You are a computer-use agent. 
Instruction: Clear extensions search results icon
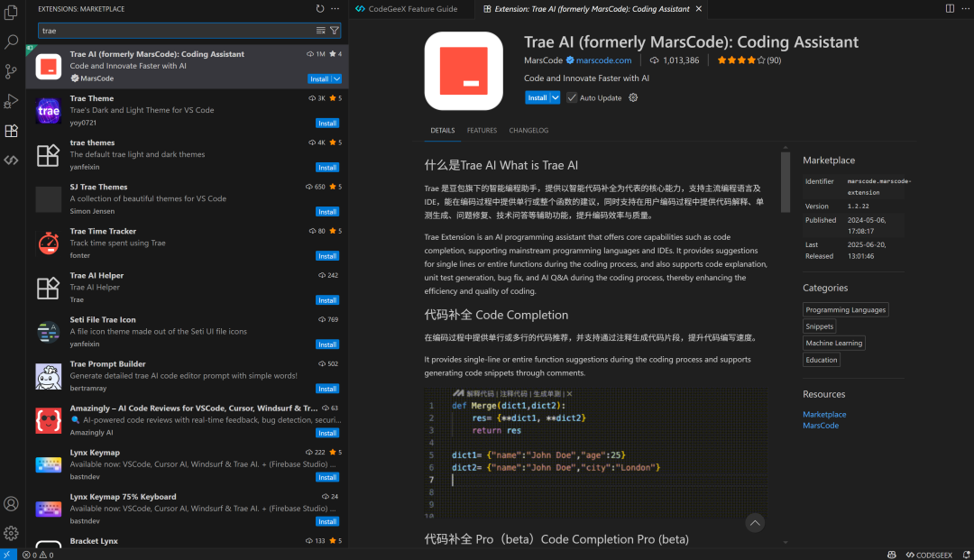(320, 31)
